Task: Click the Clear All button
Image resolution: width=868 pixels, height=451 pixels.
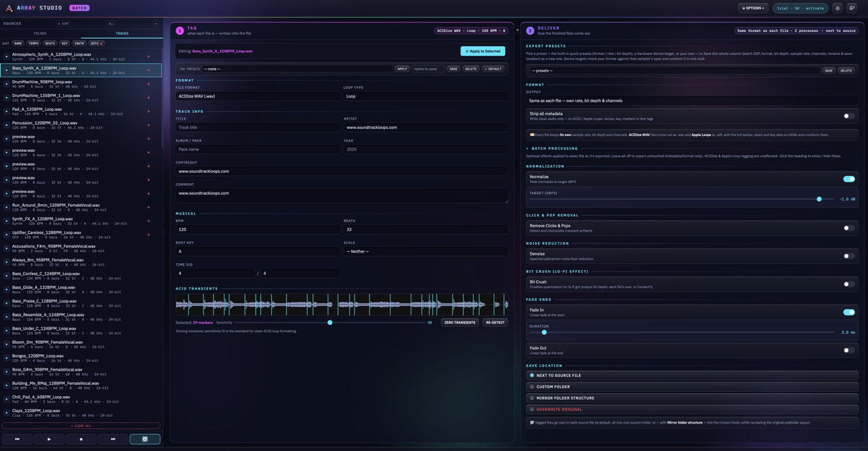Action: [81, 426]
